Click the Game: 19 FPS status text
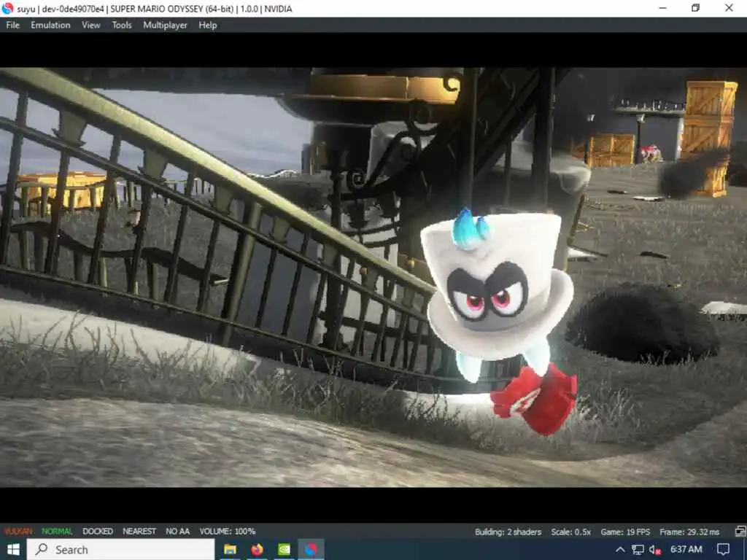The width and height of the screenshot is (747, 560). tap(625, 532)
